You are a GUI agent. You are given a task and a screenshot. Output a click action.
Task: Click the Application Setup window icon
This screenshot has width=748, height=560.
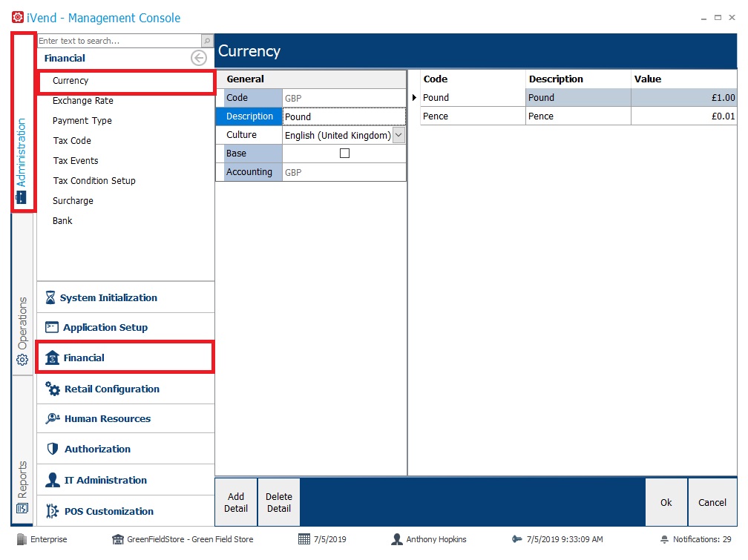tap(51, 327)
